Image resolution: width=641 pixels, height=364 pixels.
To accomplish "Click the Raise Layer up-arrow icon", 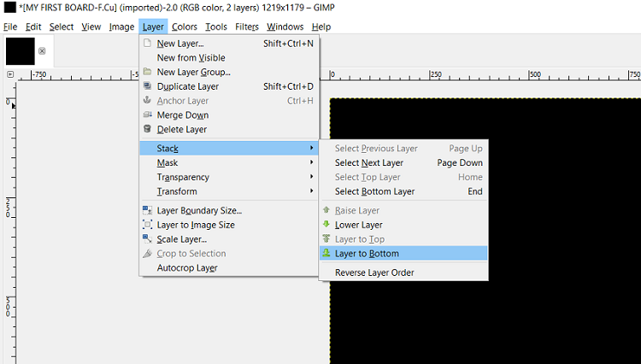I will click(326, 210).
